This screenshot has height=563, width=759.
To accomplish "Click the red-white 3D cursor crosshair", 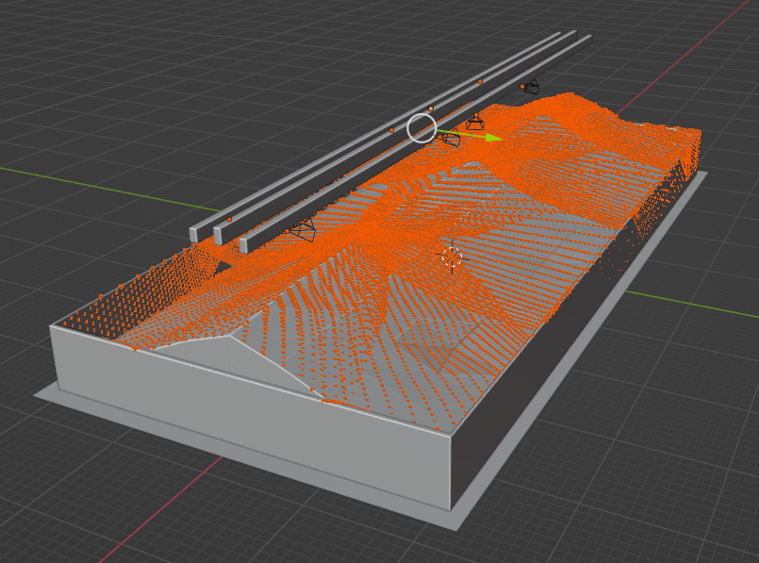I will pos(451,257).
